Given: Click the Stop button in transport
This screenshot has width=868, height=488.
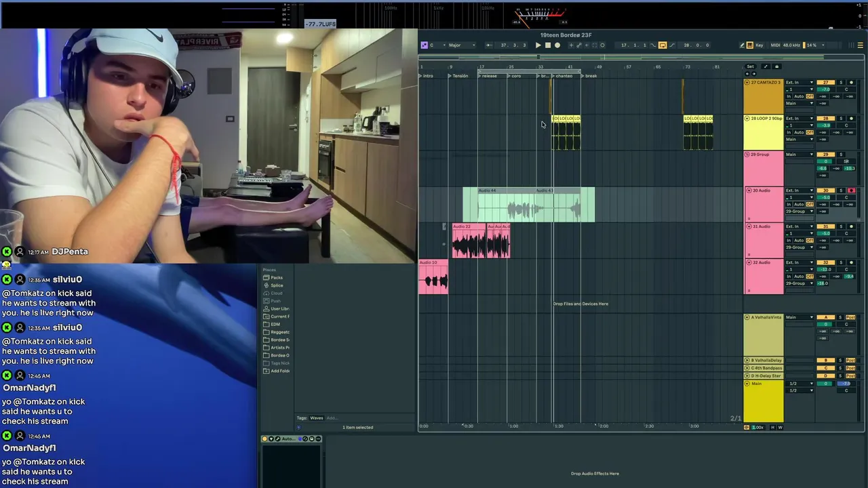Looking at the screenshot, I should pos(548,45).
